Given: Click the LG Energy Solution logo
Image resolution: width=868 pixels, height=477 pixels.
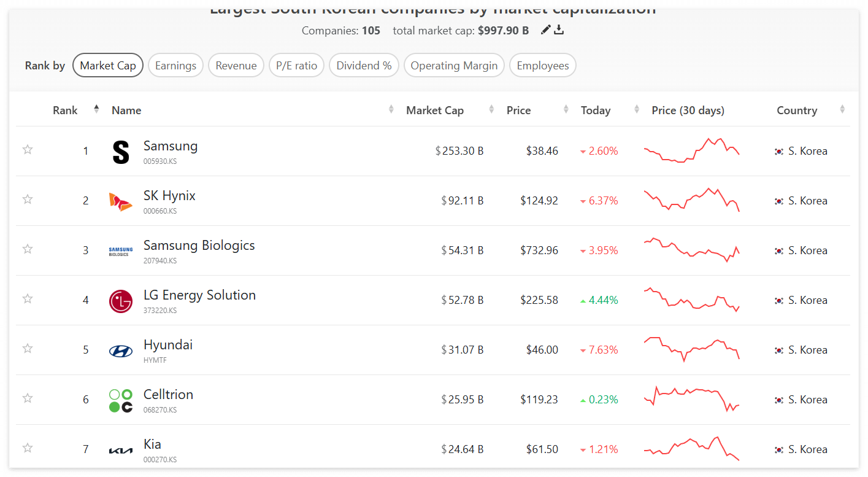Looking at the screenshot, I should pos(121,301).
